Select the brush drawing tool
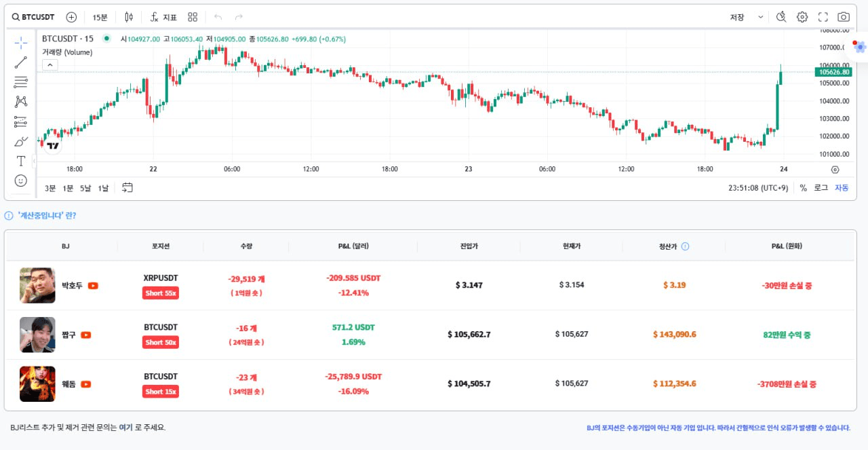The width and height of the screenshot is (868, 450). [21, 141]
